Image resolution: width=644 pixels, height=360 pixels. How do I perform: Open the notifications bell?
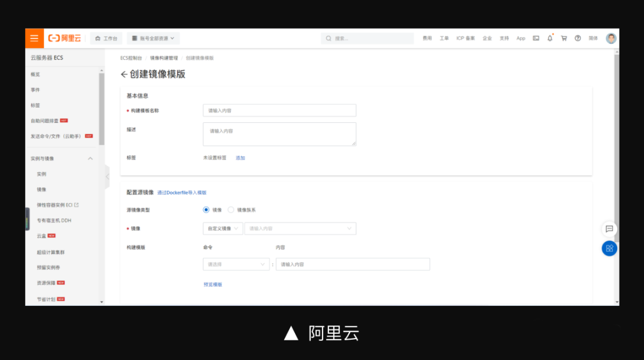[550, 38]
